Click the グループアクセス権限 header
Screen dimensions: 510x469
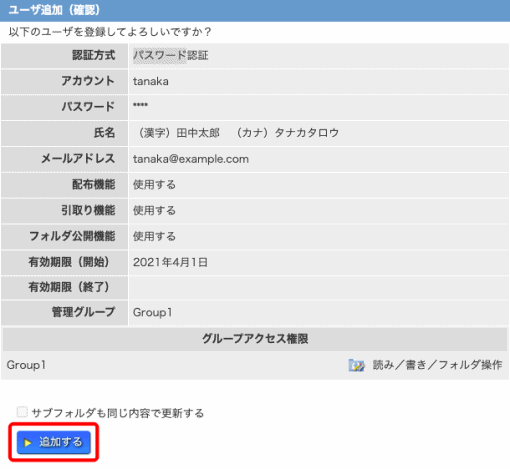pyautogui.click(x=255, y=339)
